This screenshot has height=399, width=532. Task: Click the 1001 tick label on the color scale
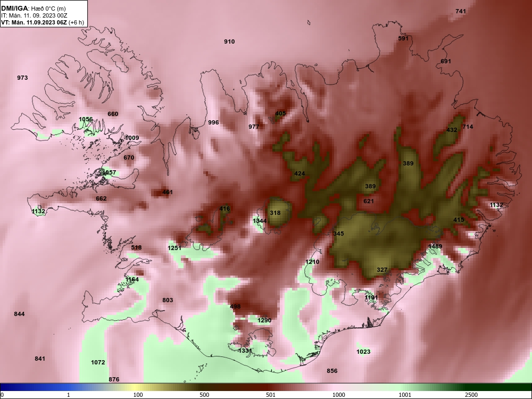(405, 395)
